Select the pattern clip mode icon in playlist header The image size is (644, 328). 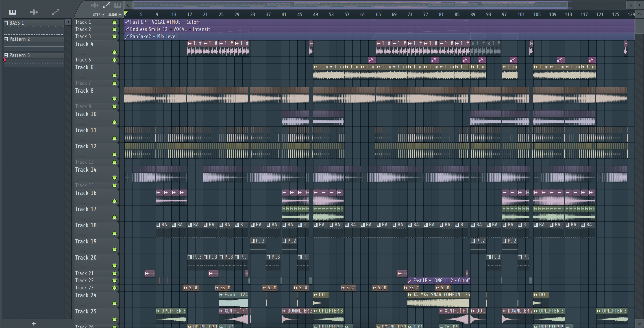tap(117, 5)
